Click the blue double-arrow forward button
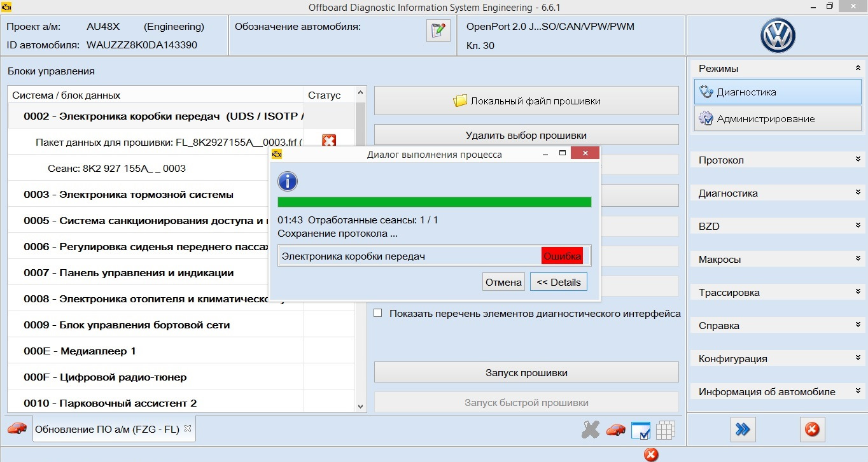 click(742, 430)
